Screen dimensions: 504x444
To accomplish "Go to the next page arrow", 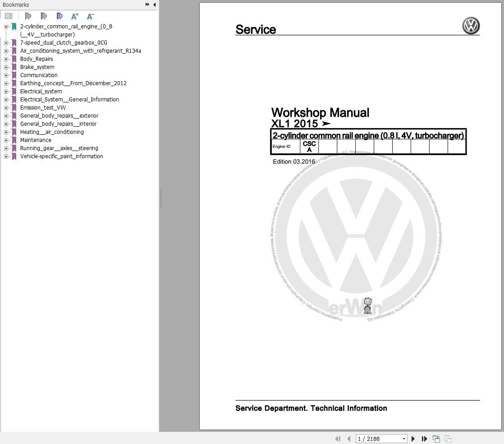I will coord(413,439).
